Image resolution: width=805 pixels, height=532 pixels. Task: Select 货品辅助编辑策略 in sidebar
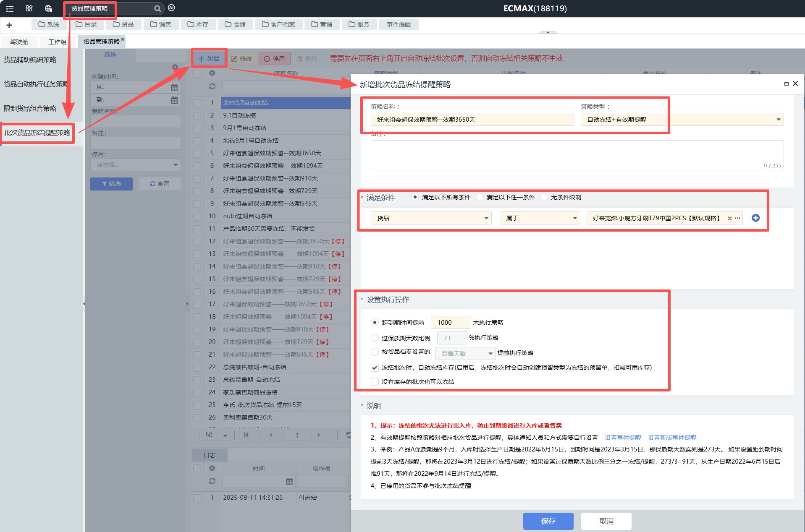point(30,60)
